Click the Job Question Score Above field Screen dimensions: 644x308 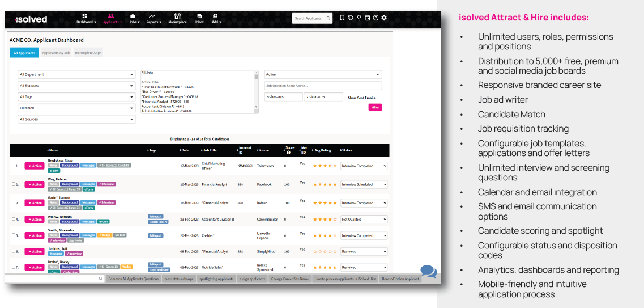323,86
